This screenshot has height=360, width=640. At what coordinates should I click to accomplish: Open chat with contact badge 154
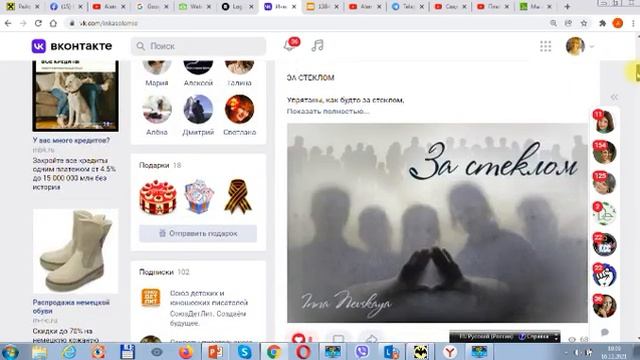(604, 152)
